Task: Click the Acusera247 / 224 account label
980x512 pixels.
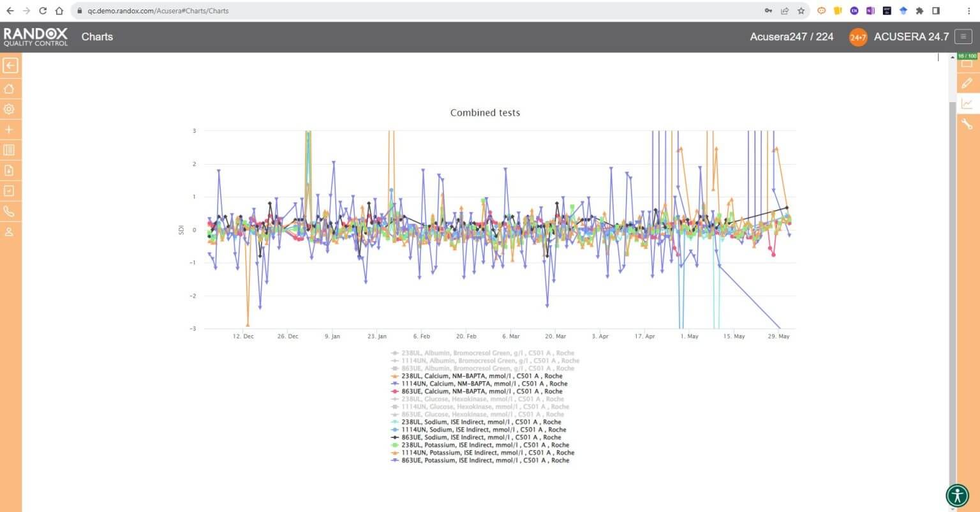Action: 791,36
